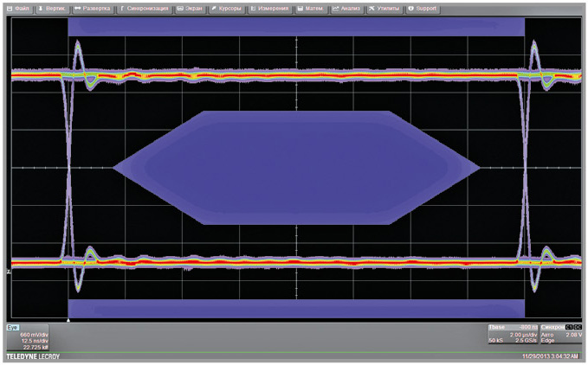Open the Файл menu
The image size is (588, 365).
tap(18, 8)
